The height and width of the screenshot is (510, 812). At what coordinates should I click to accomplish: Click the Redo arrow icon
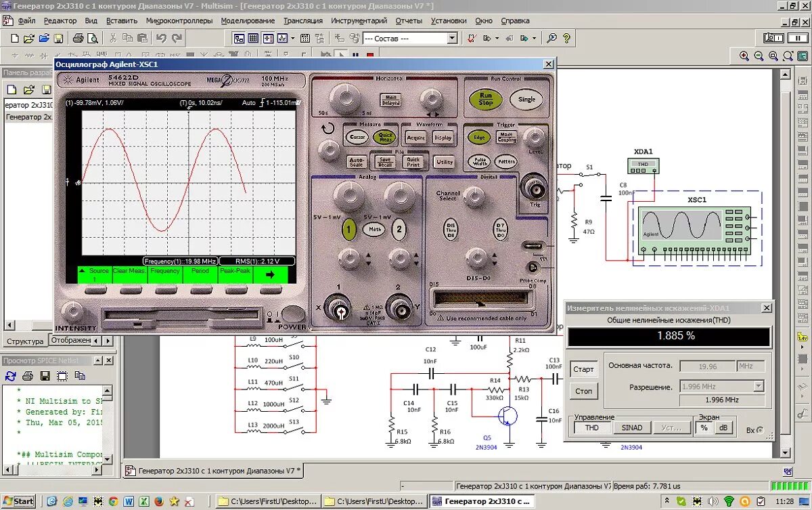click(177, 38)
